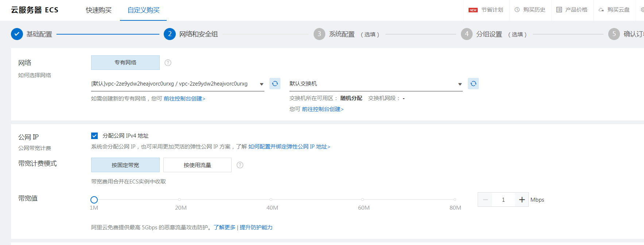Follow 前往控制台创建 link under switch

(x=323, y=109)
